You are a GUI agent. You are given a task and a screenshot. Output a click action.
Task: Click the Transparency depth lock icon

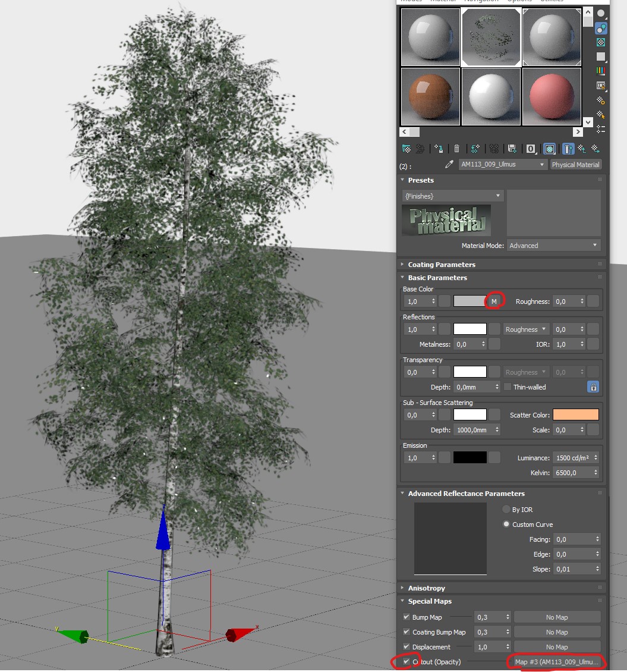[593, 387]
